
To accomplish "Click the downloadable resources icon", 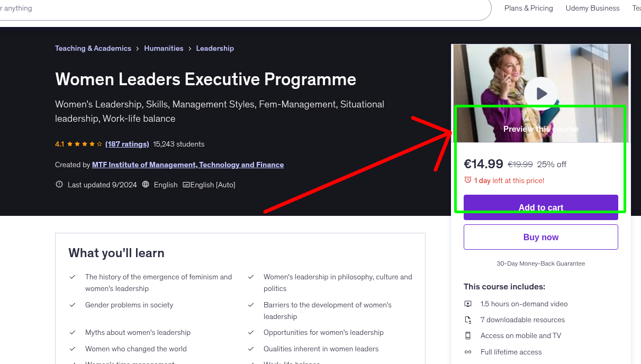I will point(468,320).
